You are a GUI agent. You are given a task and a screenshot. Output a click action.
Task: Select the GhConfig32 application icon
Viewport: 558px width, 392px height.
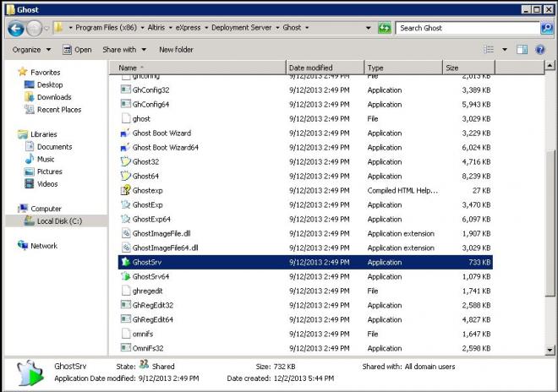tap(125, 90)
